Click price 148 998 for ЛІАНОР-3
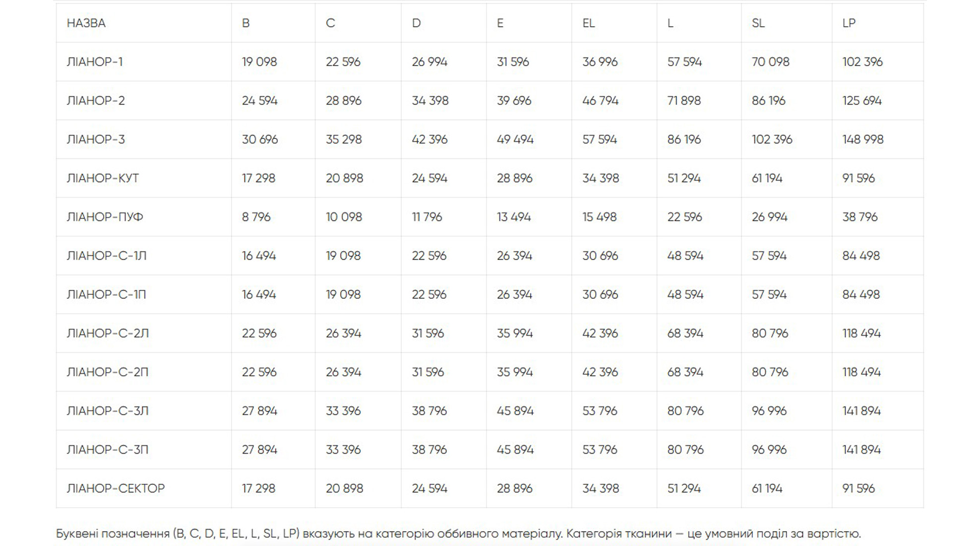 click(x=862, y=139)
